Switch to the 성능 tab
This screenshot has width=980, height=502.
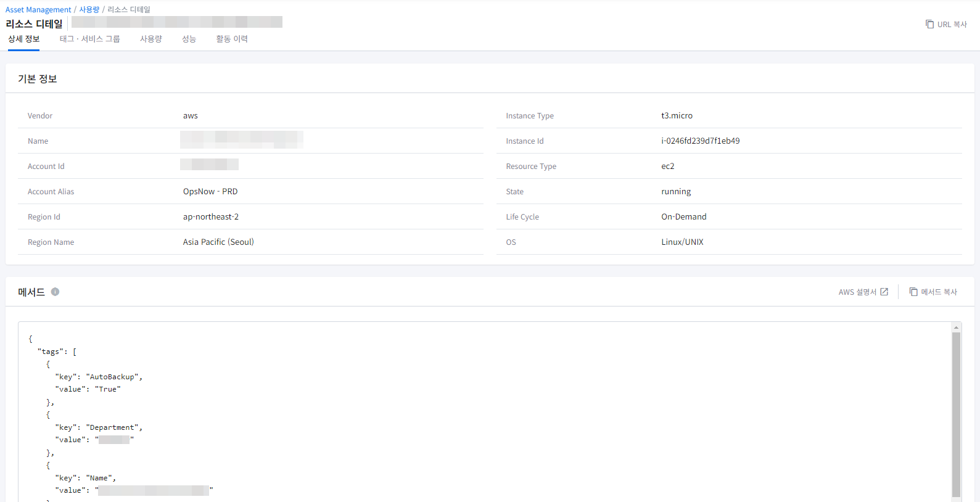pyautogui.click(x=189, y=39)
